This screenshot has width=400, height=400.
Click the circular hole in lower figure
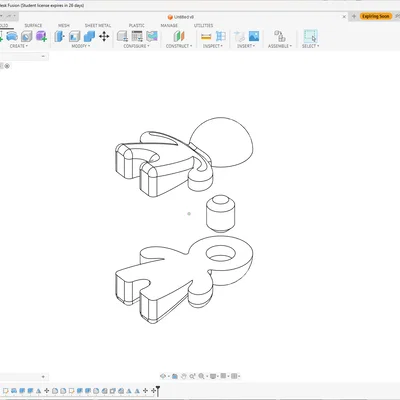pos(220,254)
